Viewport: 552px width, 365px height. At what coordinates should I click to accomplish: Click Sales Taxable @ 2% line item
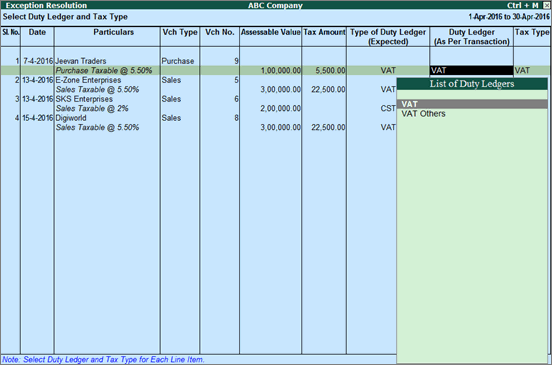tap(92, 108)
